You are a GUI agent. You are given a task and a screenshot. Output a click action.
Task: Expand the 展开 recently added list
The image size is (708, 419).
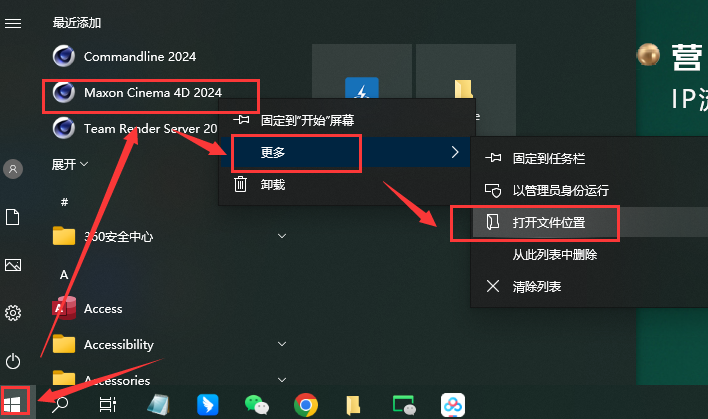coord(70,164)
